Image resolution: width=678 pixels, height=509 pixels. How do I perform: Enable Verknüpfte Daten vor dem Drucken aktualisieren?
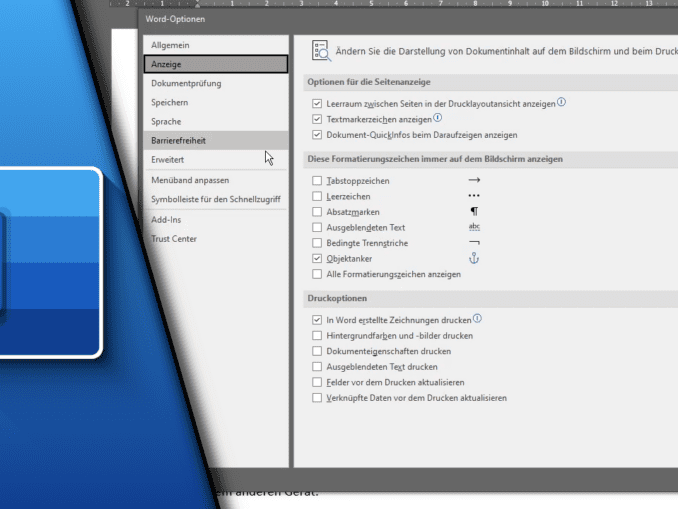[x=317, y=398]
